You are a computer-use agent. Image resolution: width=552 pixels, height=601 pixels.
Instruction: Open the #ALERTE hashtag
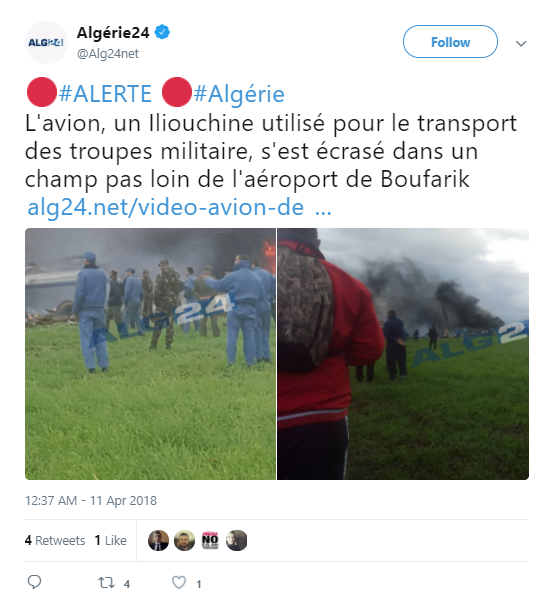105,94
